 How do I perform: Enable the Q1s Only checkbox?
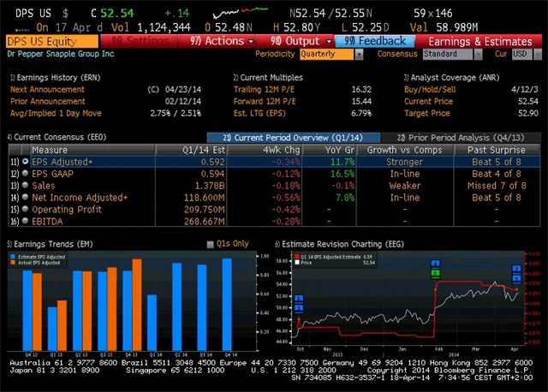tap(211, 244)
